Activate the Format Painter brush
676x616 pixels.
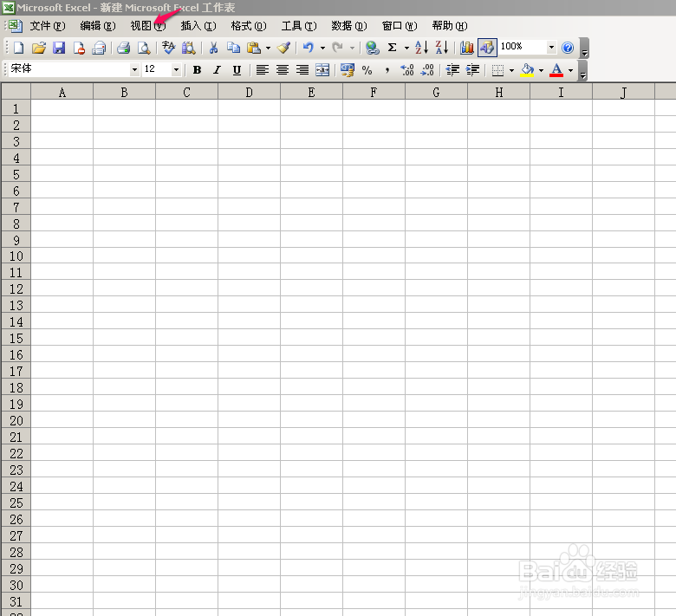click(283, 48)
